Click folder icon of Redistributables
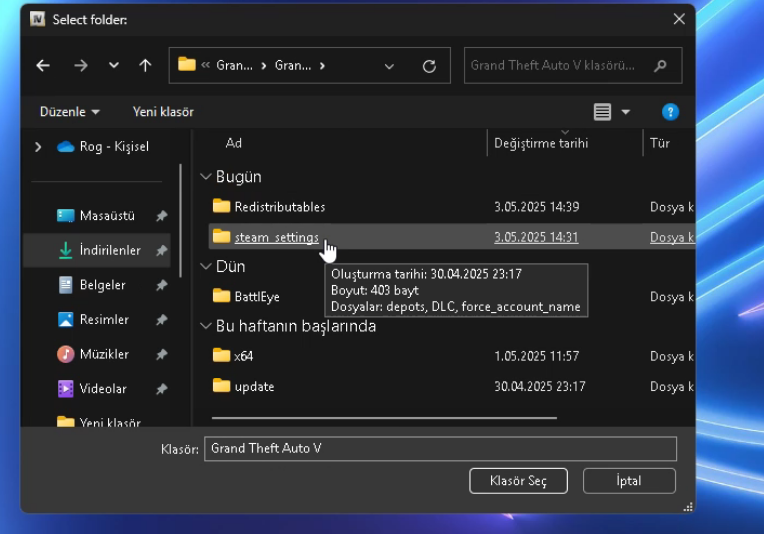This screenshot has height=534, width=764. 221,206
